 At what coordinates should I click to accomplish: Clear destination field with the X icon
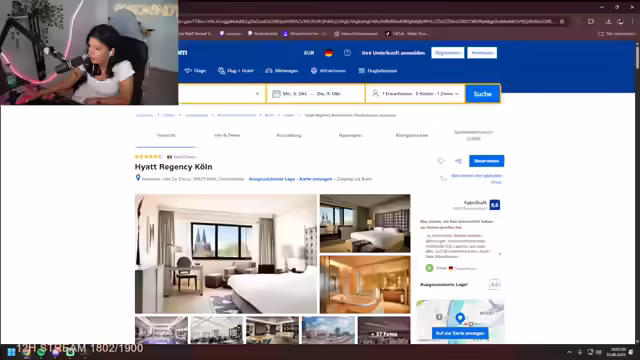click(258, 94)
